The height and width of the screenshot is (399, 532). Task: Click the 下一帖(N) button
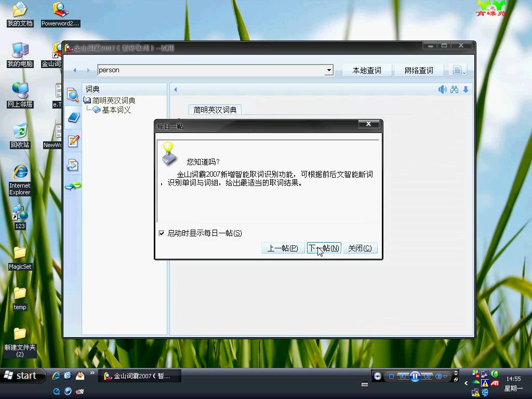point(324,248)
